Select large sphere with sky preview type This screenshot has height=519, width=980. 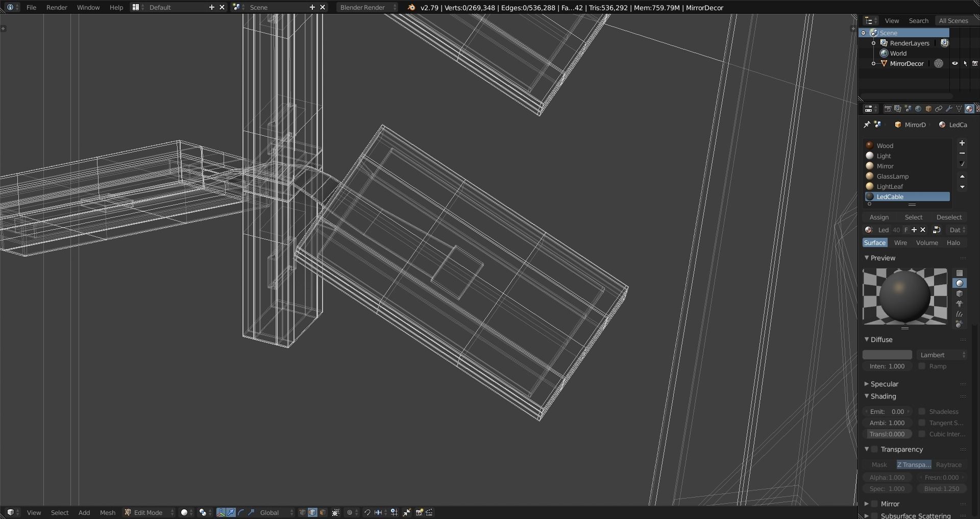[960, 324]
